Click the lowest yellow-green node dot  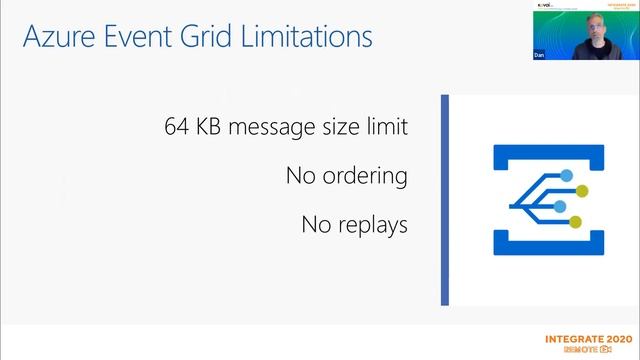575,222
